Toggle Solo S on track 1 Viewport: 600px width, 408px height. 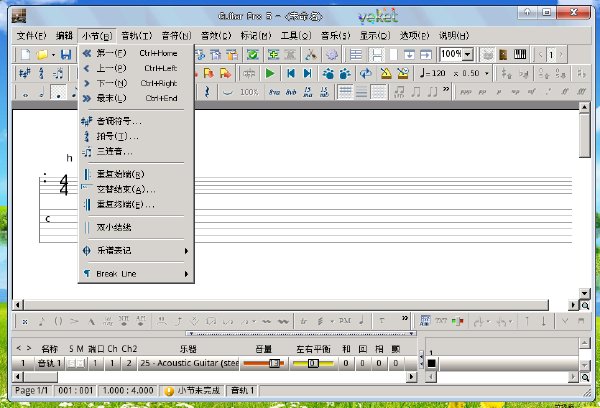pyautogui.click(x=72, y=363)
